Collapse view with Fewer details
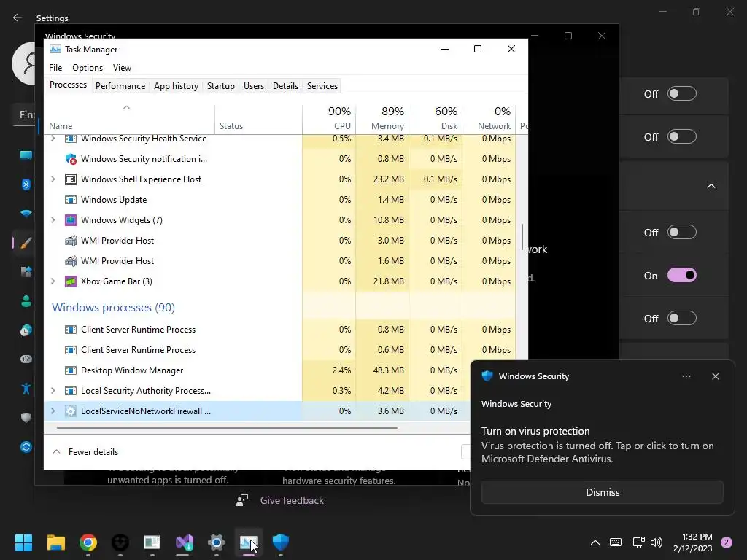Viewport: 747px width, 560px height. [x=86, y=452]
